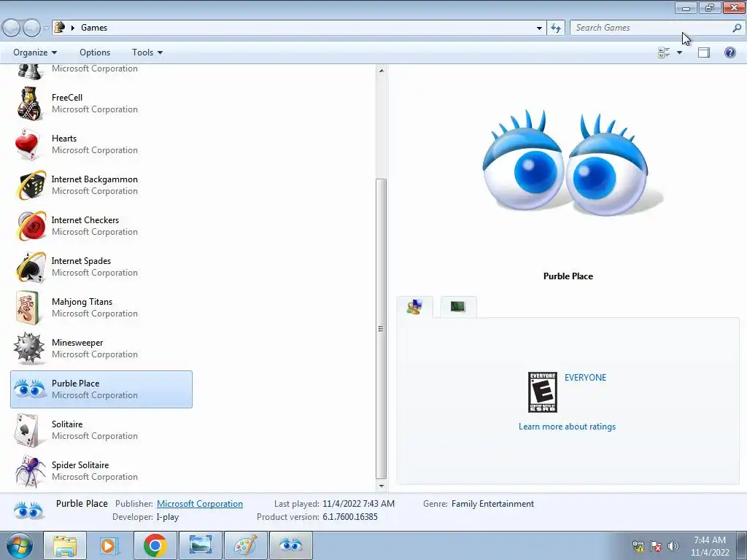Click the search magnifier icon
The height and width of the screenshot is (560, 747).
[737, 28]
